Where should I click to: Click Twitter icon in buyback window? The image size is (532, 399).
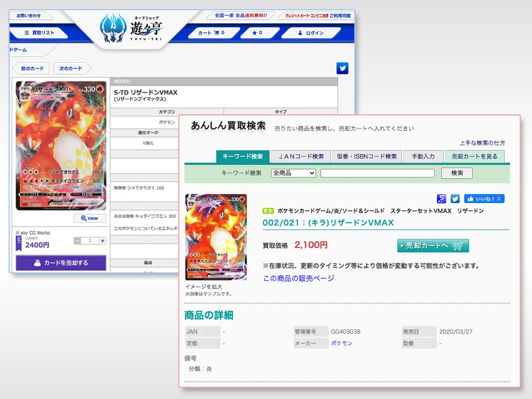point(455,198)
